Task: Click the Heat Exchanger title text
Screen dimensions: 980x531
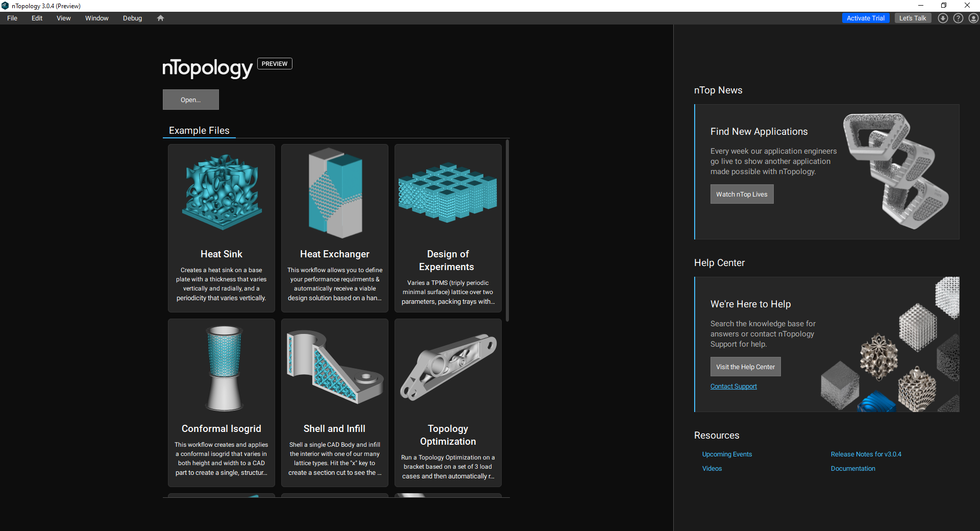Action: [x=335, y=254]
